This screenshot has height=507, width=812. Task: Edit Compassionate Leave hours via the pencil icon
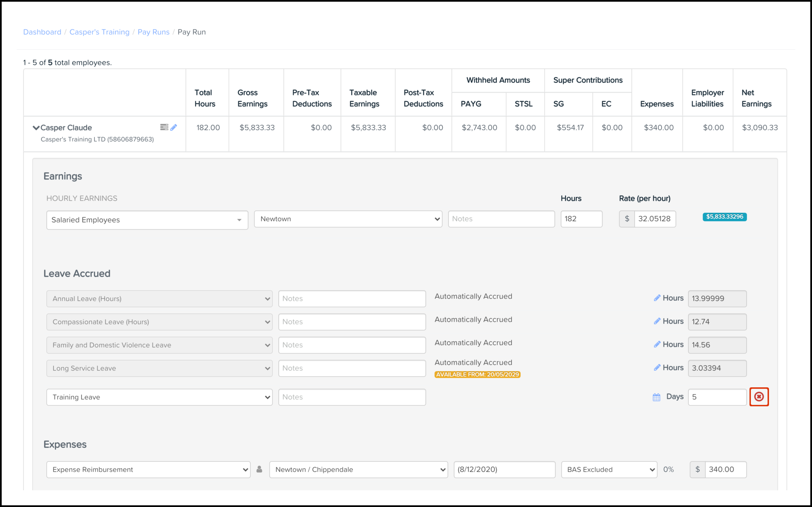pyautogui.click(x=657, y=321)
